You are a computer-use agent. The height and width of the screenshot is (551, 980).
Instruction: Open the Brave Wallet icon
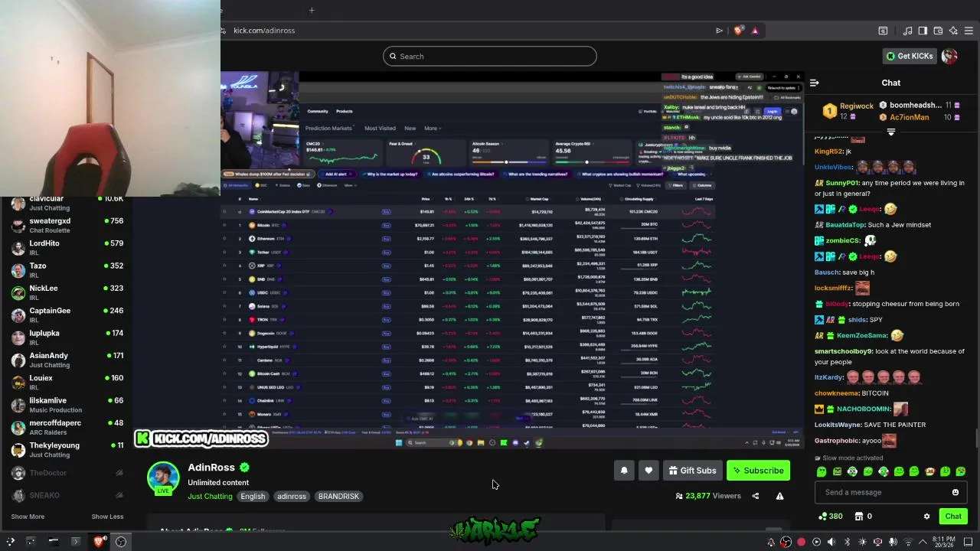pos(938,31)
